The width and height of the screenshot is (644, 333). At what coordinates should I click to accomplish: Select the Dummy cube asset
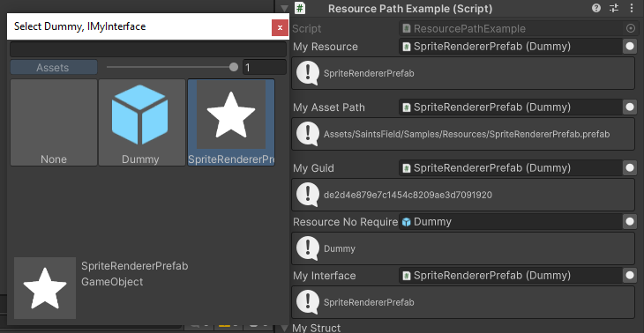point(142,122)
